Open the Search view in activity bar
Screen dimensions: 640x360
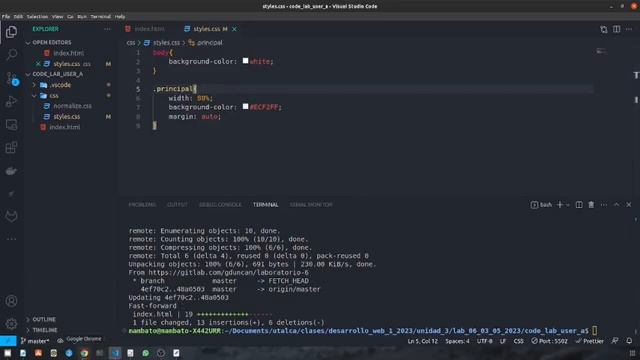point(11,54)
